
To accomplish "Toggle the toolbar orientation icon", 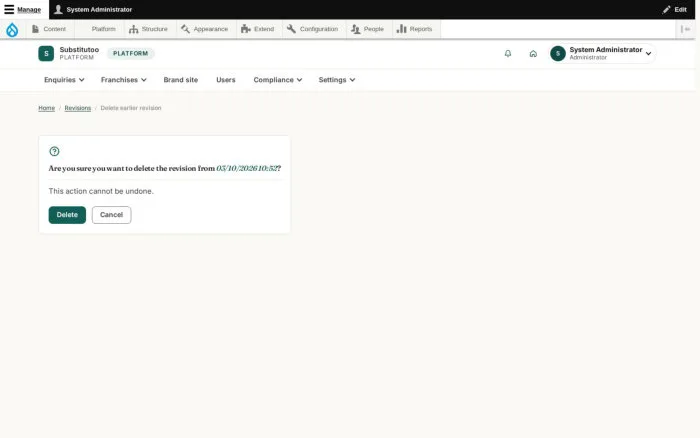I will [x=685, y=29].
